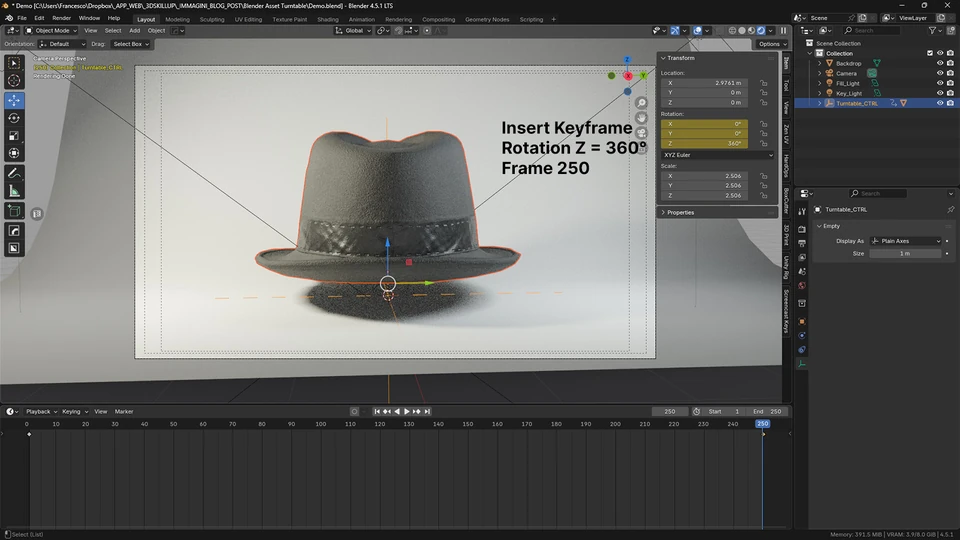Select Turntable_CTRL in the outliner
960x540 pixels.
857,103
